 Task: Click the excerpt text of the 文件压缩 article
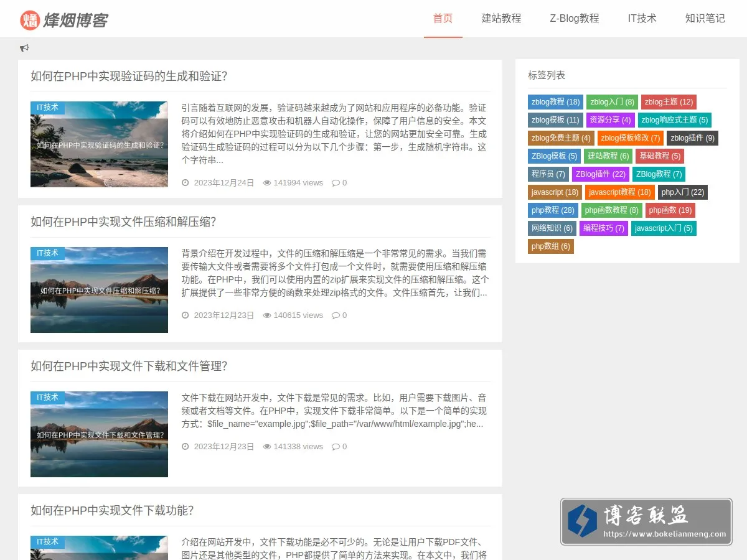click(335, 273)
